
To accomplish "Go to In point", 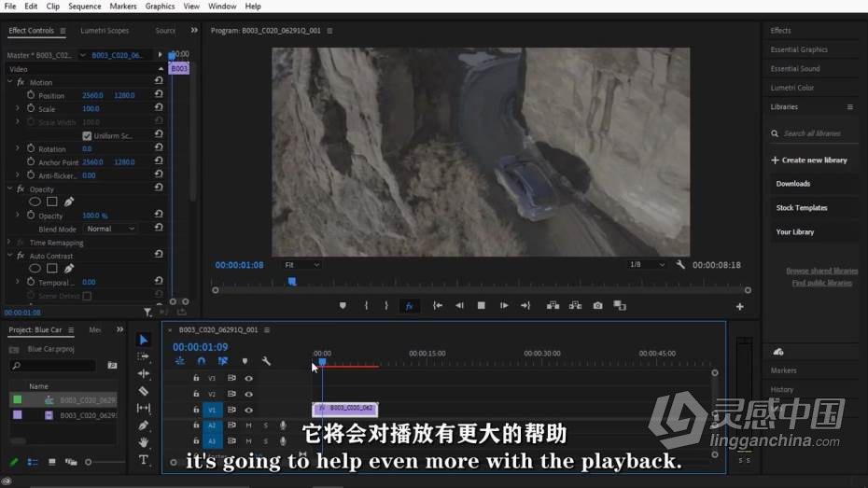I will pyautogui.click(x=438, y=305).
